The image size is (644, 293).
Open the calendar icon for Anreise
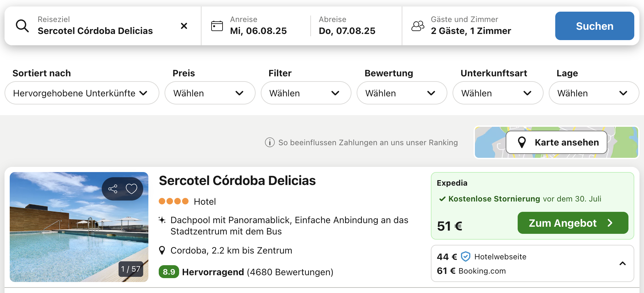pyautogui.click(x=217, y=26)
